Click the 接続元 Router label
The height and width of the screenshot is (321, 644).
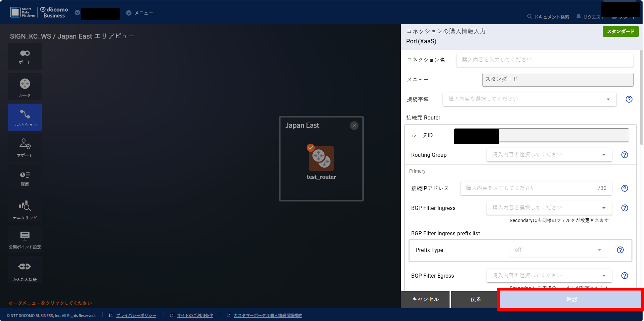click(423, 118)
